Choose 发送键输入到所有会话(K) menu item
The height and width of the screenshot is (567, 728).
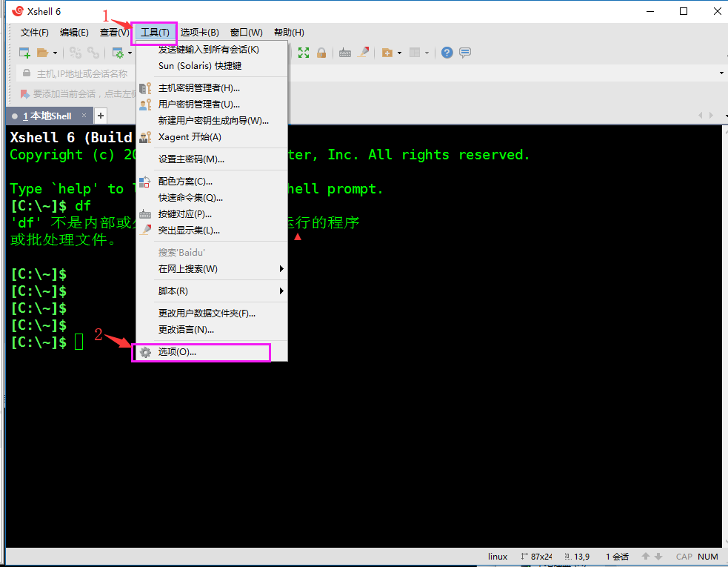click(212, 49)
